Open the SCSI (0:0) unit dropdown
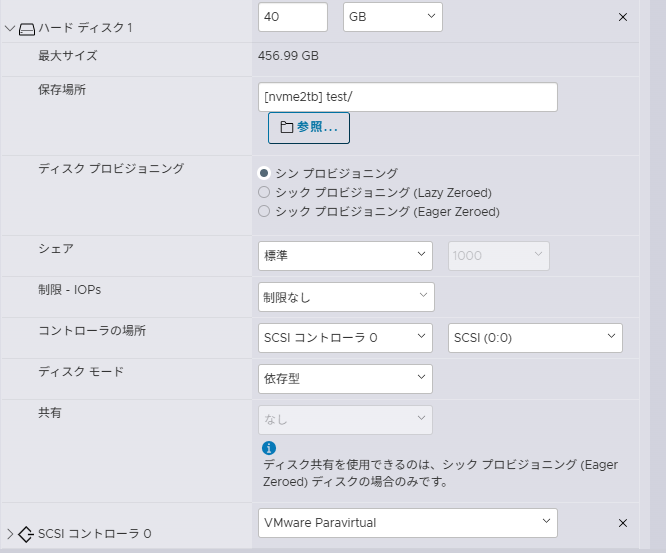The image size is (666, 553). pyautogui.click(x=535, y=338)
